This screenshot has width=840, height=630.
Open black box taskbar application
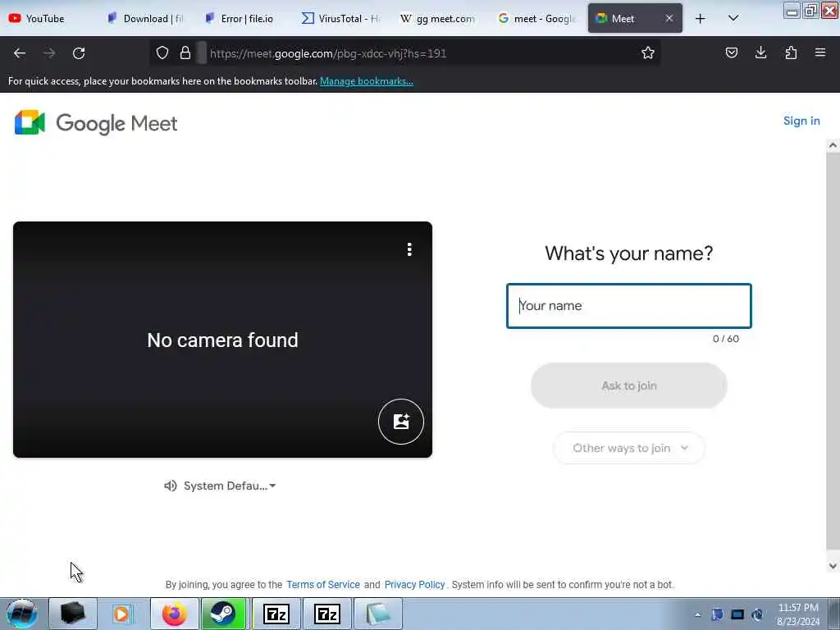[73, 614]
